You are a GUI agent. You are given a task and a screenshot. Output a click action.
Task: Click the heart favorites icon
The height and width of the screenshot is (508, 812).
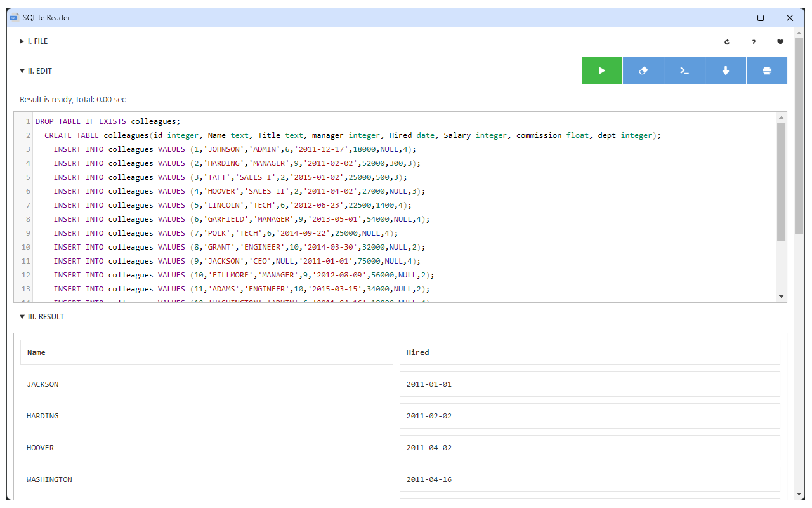(x=780, y=41)
